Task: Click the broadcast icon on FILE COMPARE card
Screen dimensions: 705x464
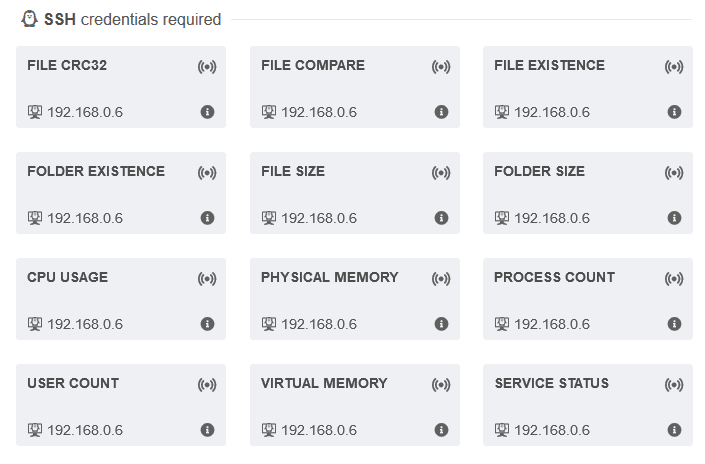Action: 441,67
